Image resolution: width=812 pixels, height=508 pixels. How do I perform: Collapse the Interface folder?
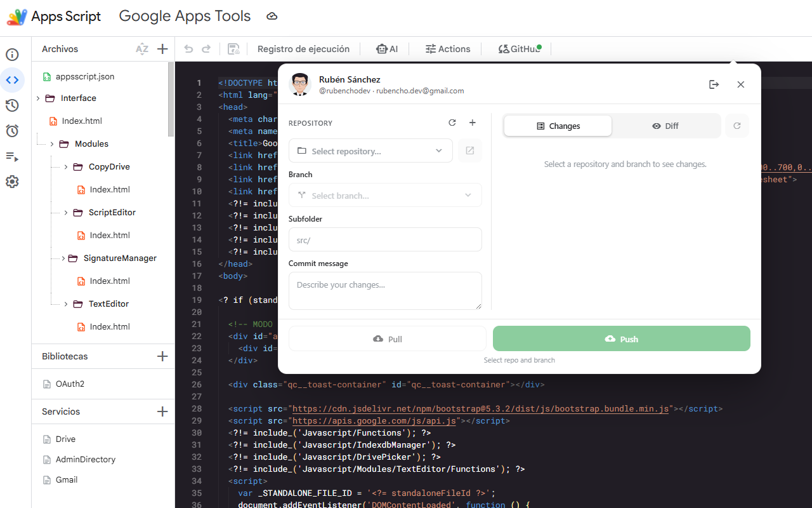click(38, 98)
